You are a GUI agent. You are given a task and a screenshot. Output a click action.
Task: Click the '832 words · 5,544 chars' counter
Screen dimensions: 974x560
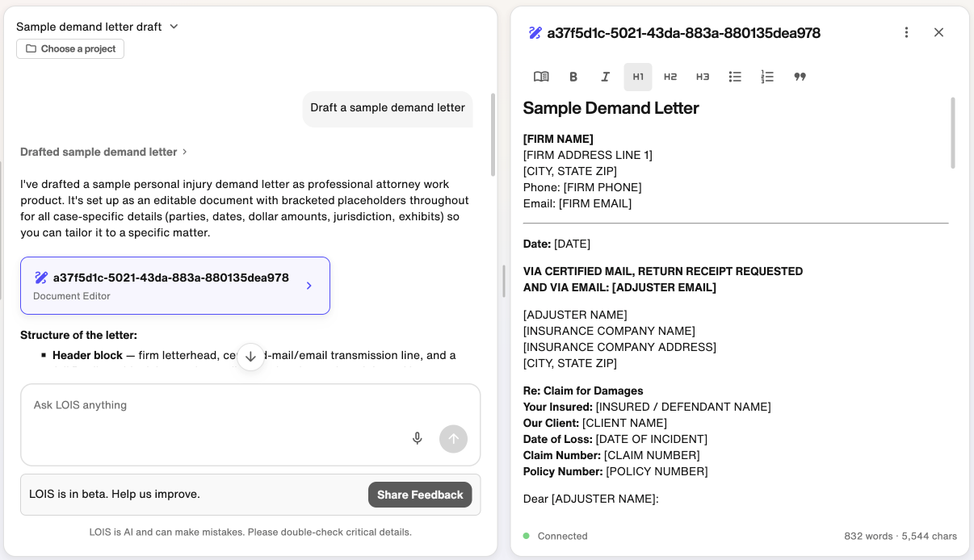[x=901, y=536]
